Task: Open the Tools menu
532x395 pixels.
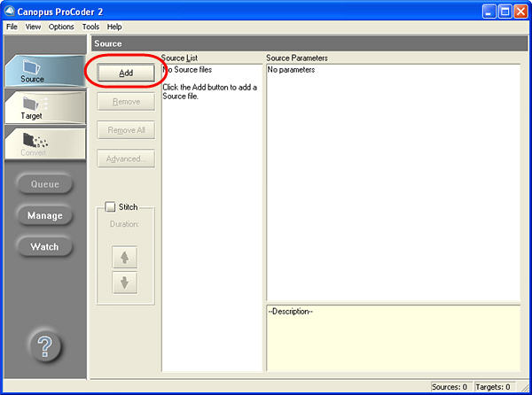Action: click(90, 27)
